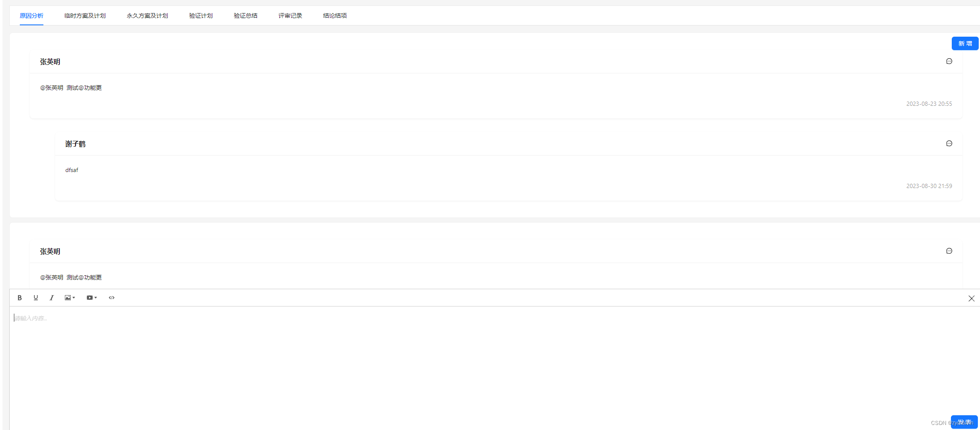Open the 永久方案及计划 tab
The height and width of the screenshot is (430, 980).
click(x=147, y=16)
